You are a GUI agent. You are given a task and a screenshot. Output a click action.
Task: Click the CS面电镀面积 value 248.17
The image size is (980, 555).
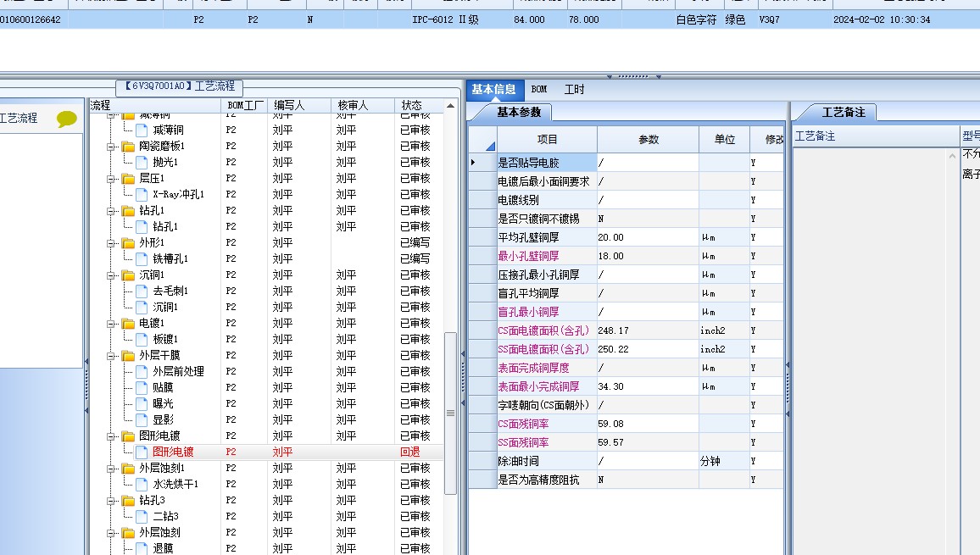(x=648, y=330)
